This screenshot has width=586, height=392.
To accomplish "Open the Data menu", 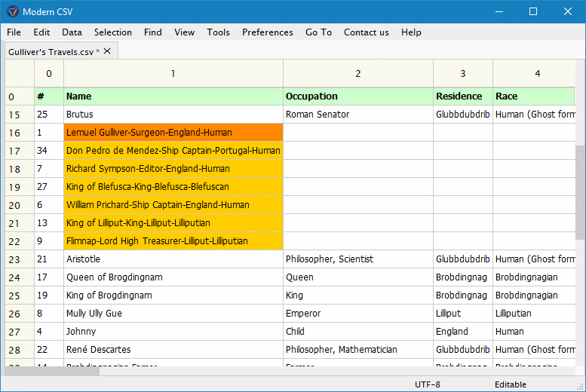I will [72, 32].
